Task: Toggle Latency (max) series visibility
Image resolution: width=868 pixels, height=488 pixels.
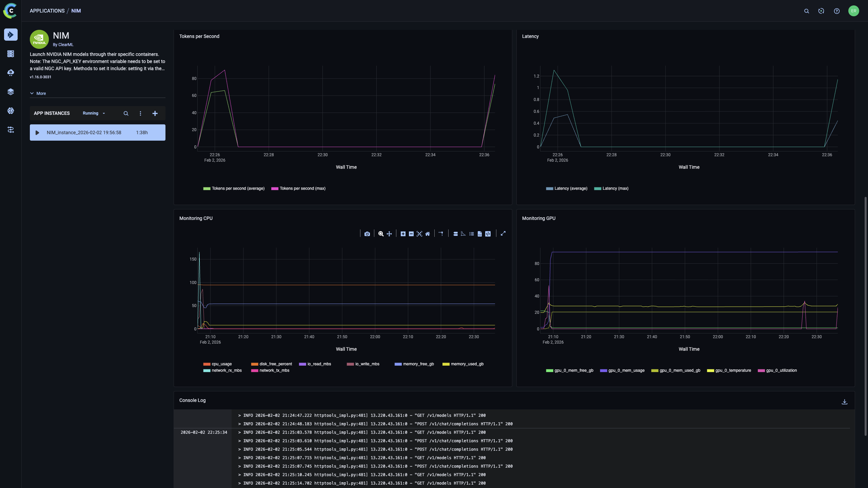Action: [x=615, y=188]
